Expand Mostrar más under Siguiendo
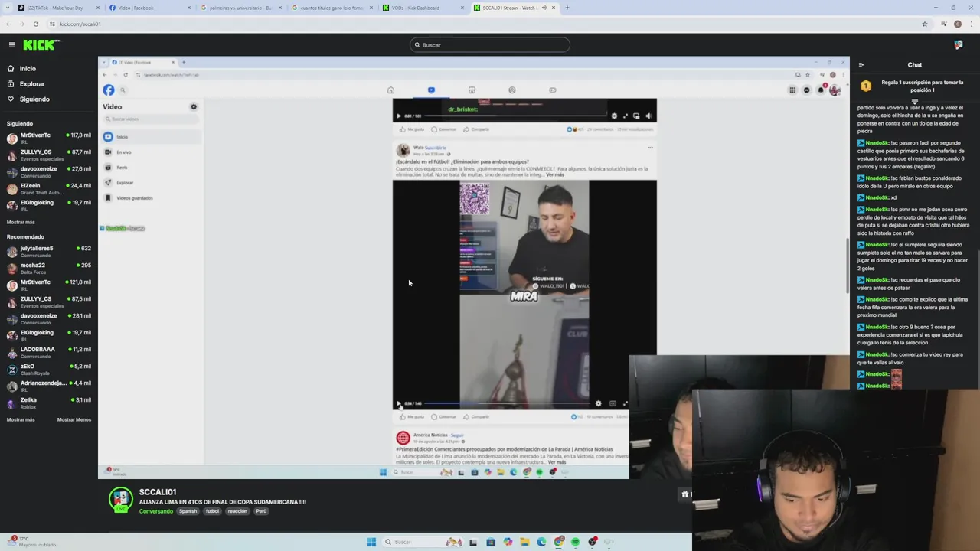This screenshot has width=980, height=551. [x=21, y=223]
